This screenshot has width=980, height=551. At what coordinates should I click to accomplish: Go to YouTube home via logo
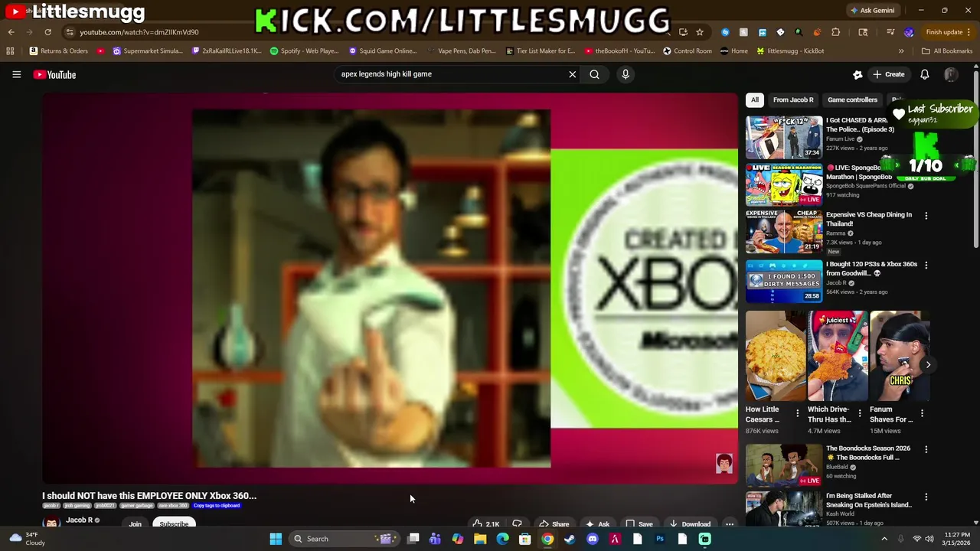click(x=54, y=74)
